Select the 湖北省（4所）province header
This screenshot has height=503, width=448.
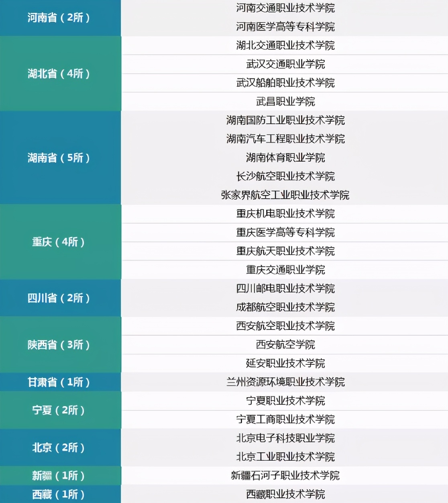[60, 74]
